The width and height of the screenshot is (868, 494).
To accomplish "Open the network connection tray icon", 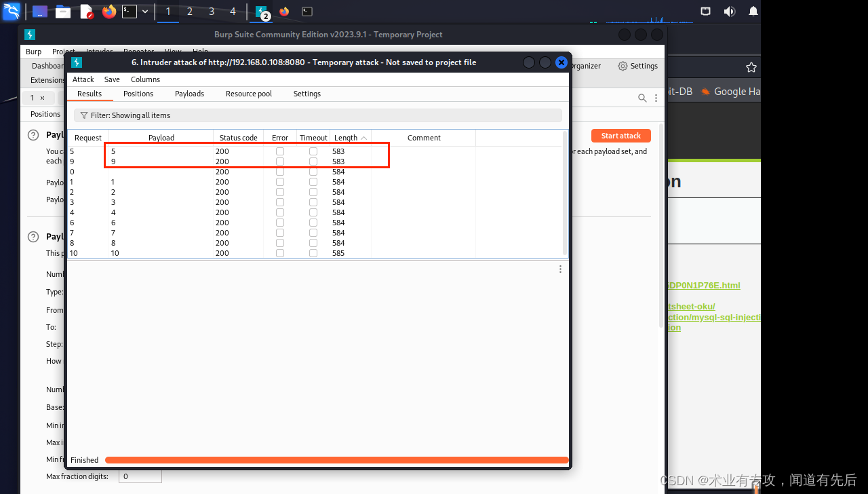I will click(x=706, y=12).
